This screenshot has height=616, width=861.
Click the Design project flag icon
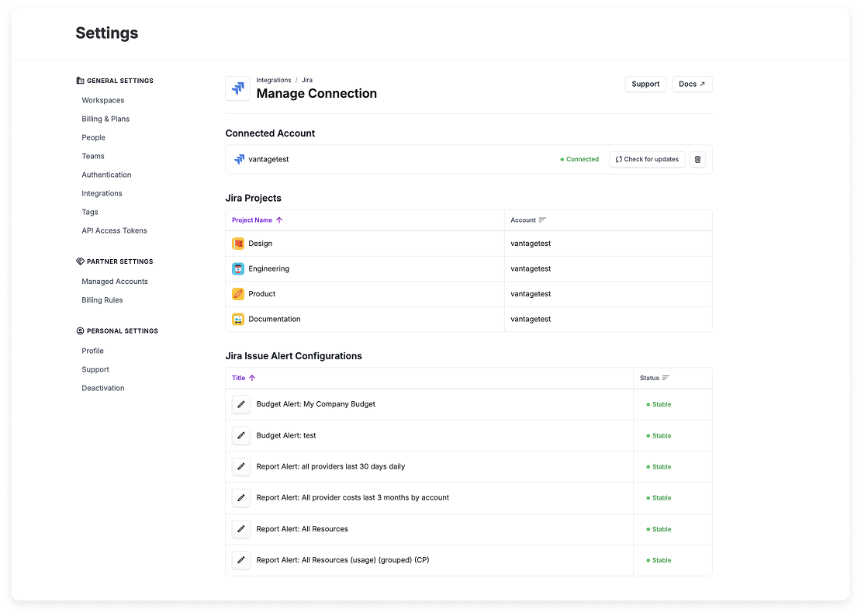pyautogui.click(x=238, y=243)
